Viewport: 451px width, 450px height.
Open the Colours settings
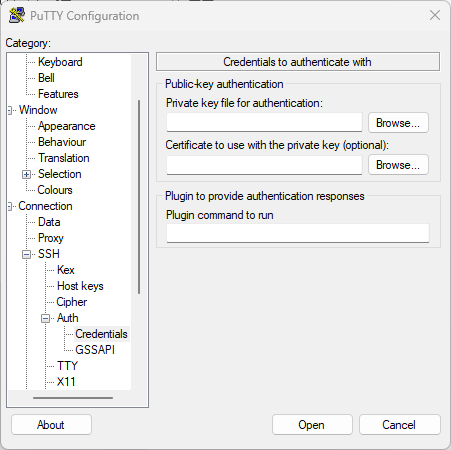click(55, 190)
